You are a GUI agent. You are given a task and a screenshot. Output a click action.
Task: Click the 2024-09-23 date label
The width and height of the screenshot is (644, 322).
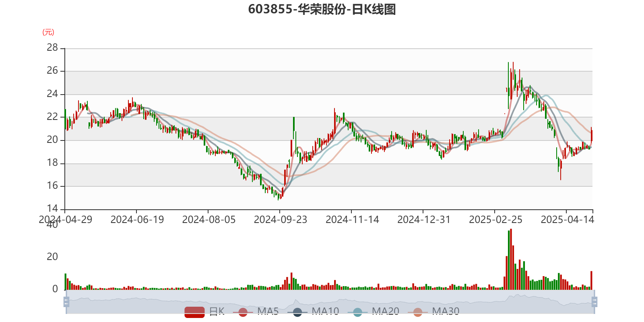tap(281, 220)
